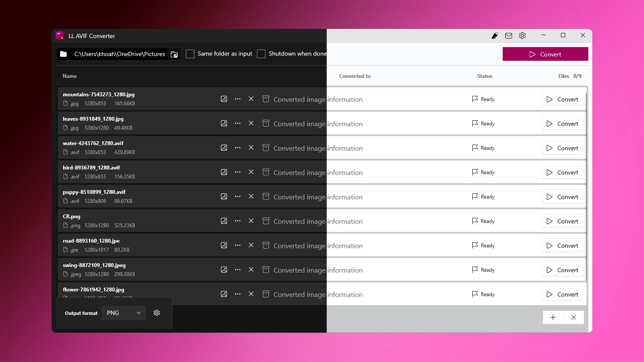644x362 pixels.
Task: Click the Converted to column header
Action: click(x=355, y=76)
